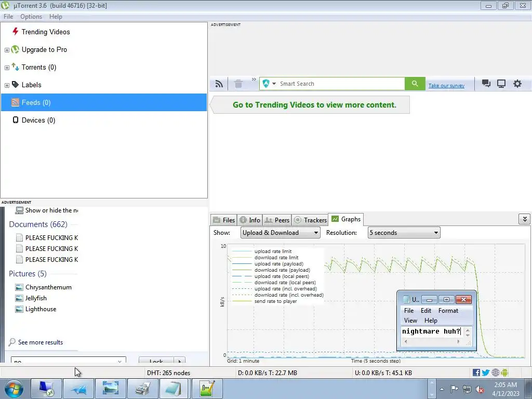Show hidden tray icons arrow

coord(442,390)
